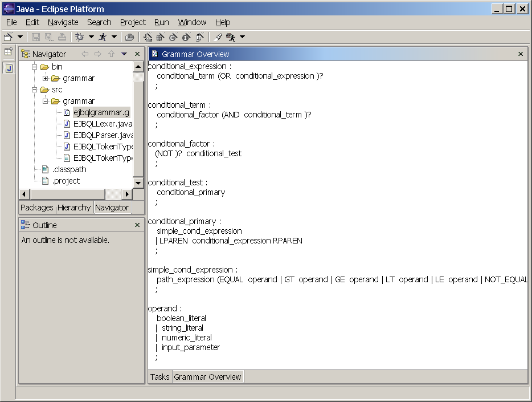Click the Run running-man icon
This screenshot has width=532, height=402.
(103, 37)
